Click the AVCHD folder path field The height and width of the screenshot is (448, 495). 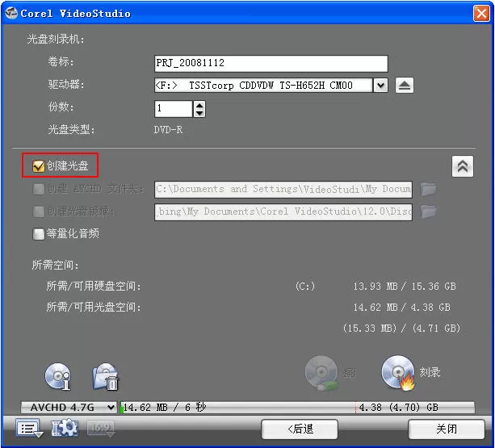click(283, 190)
